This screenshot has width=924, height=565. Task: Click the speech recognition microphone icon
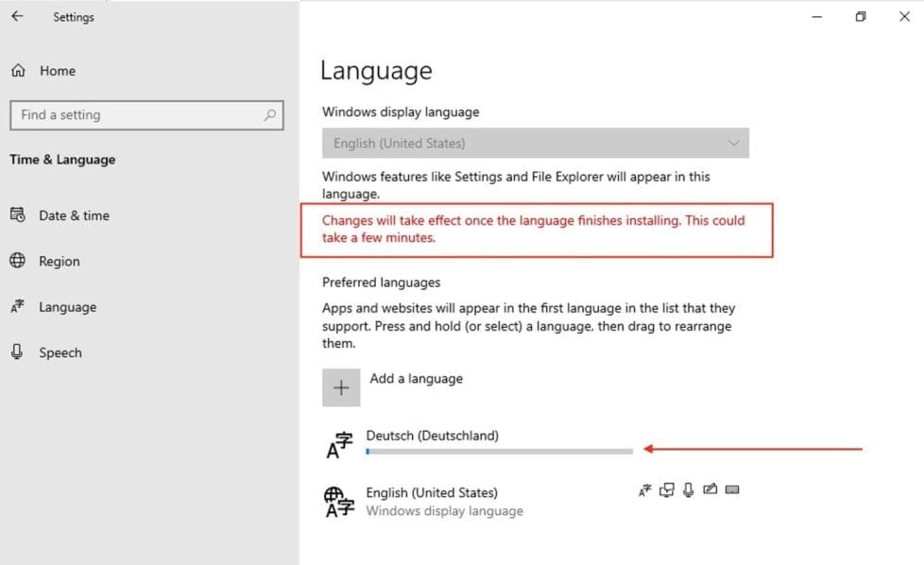click(689, 489)
